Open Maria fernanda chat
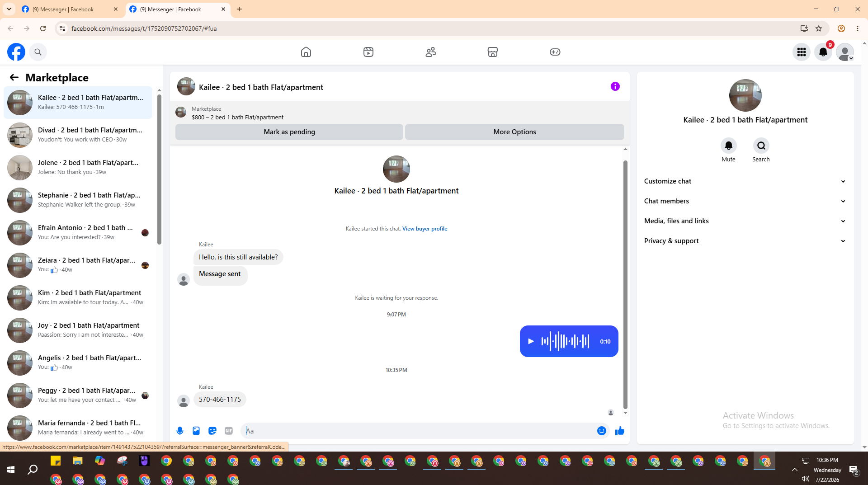The height and width of the screenshot is (485, 868). pyautogui.click(x=78, y=428)
